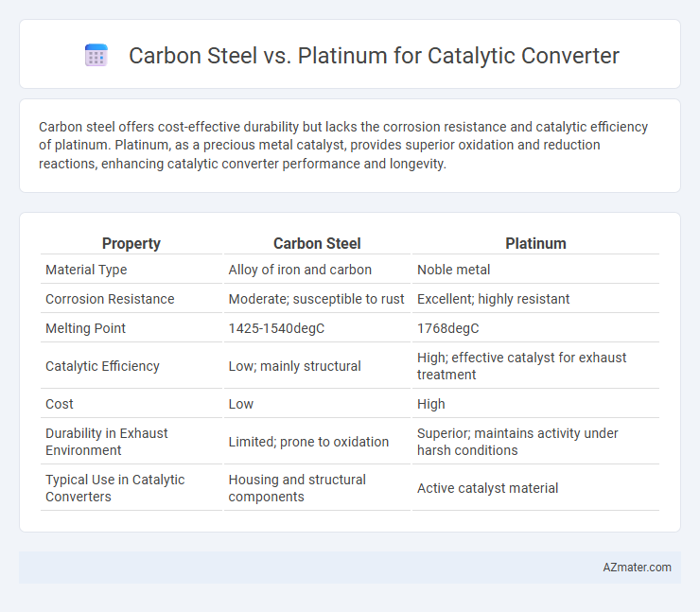Click the '1425-1540degC' value
The height and width of the screenshot is (612, 700).
pyautogui.click(x=276, y=328)
